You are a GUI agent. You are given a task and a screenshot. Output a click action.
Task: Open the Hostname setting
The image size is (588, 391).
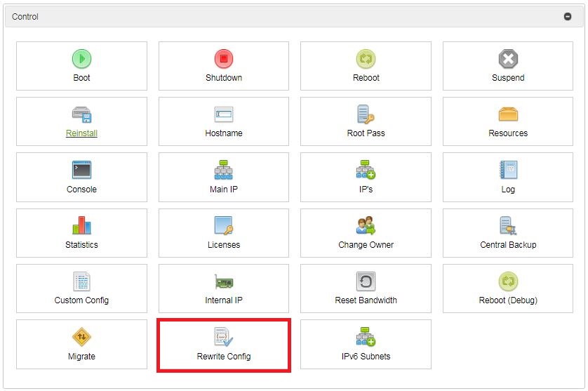tap(223, 121)
